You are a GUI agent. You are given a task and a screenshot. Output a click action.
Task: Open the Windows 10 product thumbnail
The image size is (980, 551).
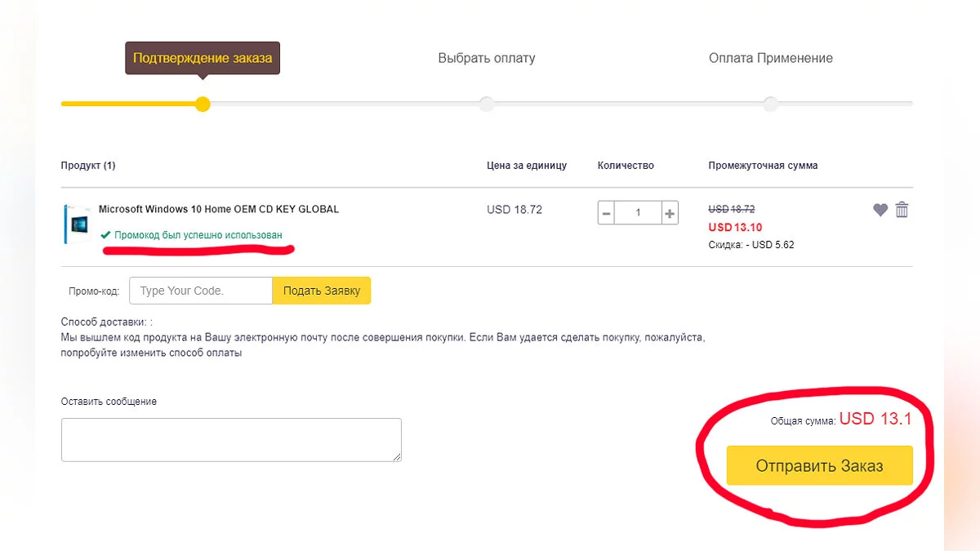pyautogui.click(x=77, y=224)
